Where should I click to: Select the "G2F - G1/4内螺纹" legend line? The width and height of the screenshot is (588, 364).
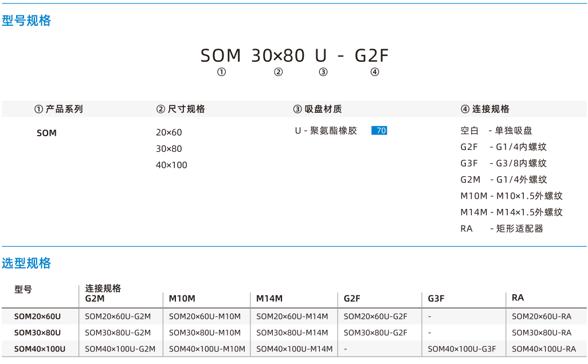[504, 147]
